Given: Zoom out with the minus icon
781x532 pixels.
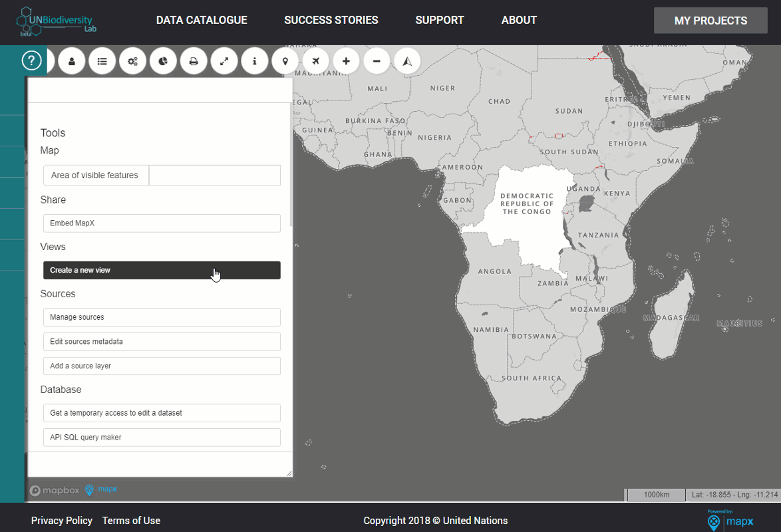Looking at the screenshot, I should point(377,61).
